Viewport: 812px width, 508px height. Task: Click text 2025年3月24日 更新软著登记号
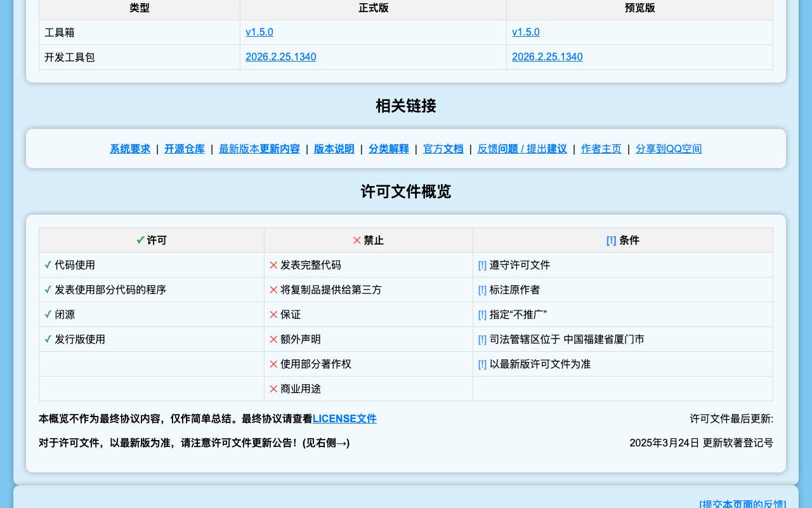click(x=702, y=443)
